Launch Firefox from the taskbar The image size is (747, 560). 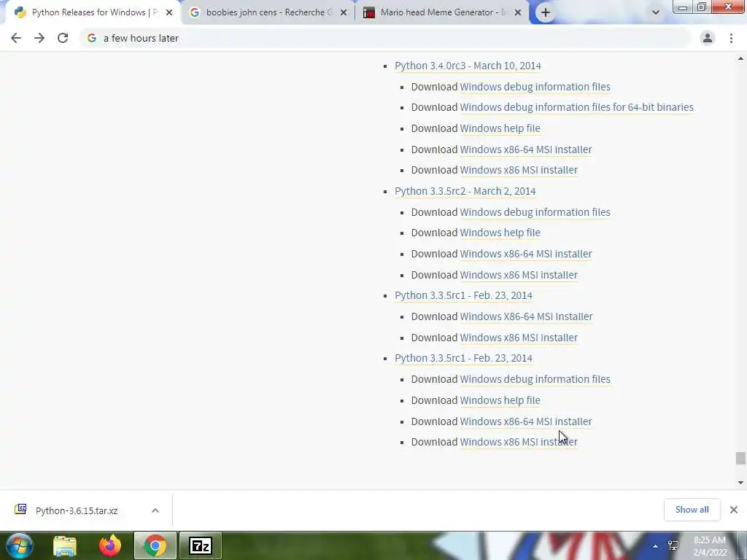click(x=110, y=546)
